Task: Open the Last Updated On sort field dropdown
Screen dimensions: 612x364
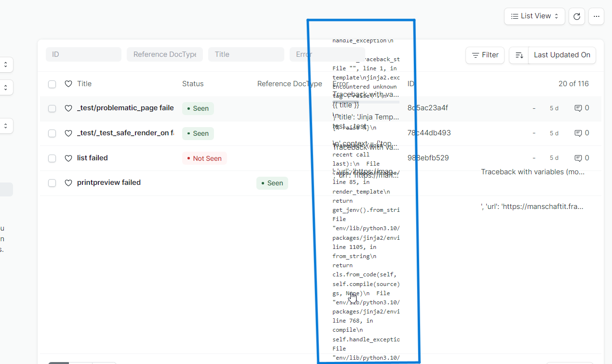Action: 562,55
